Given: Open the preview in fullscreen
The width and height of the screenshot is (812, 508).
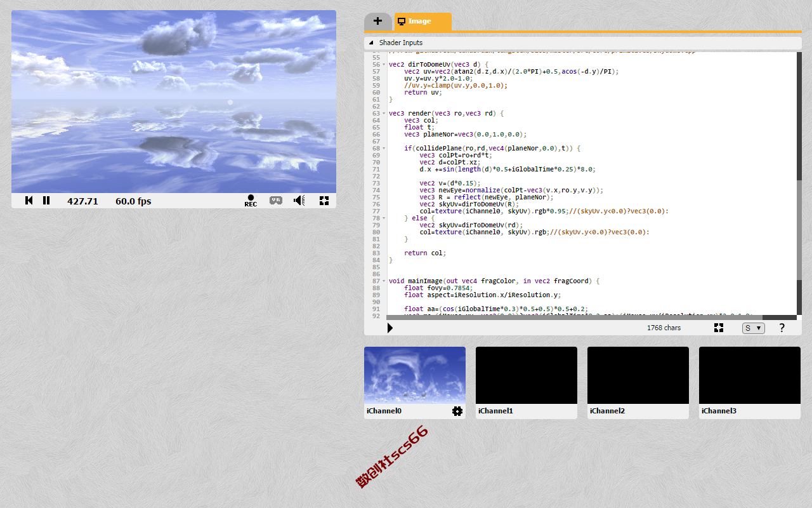Looking at the screenshot, I should [x=324, y=201].
